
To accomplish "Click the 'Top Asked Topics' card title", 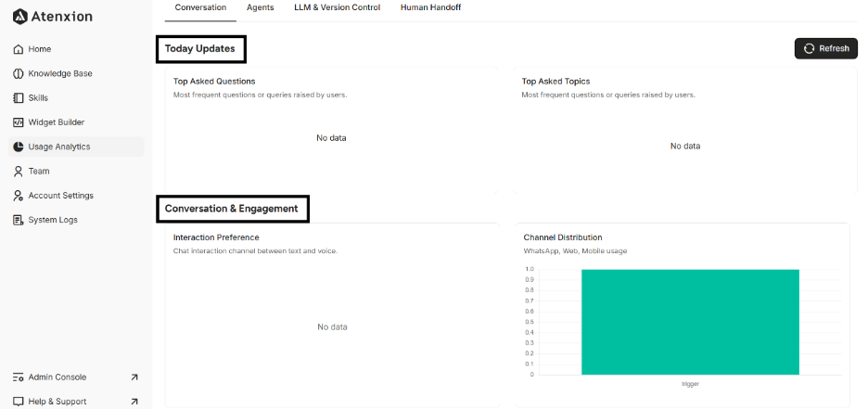I will 555,82.
